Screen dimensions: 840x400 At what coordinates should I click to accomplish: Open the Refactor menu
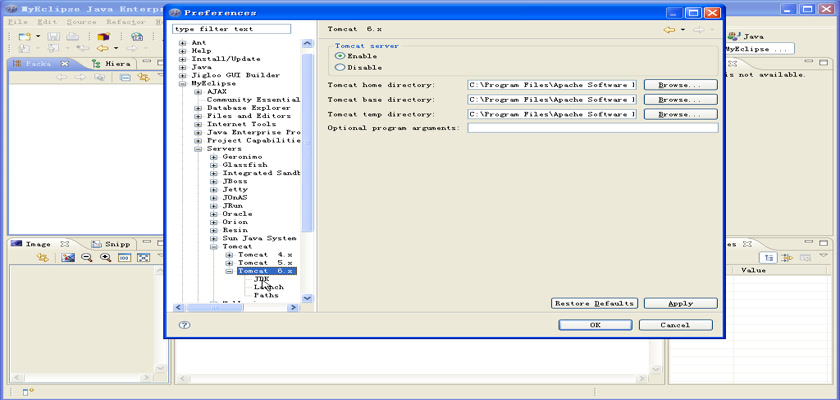point(126,22)
